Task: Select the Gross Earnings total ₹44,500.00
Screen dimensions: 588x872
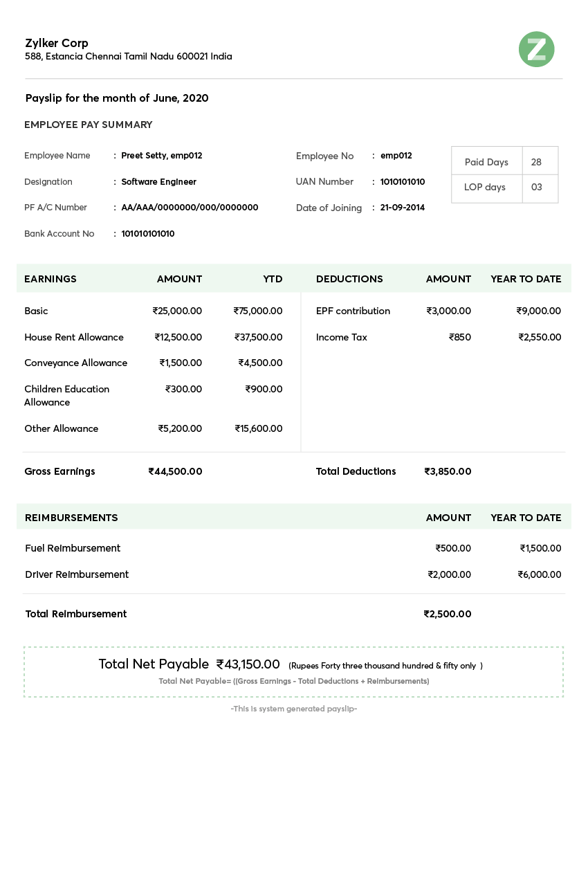Action: coord(174,471)
